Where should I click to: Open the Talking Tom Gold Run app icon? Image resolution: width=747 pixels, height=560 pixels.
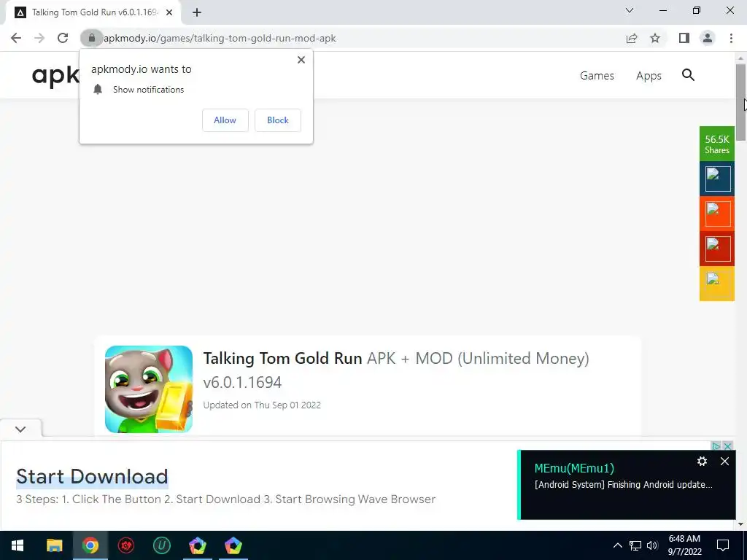(149, 389)
